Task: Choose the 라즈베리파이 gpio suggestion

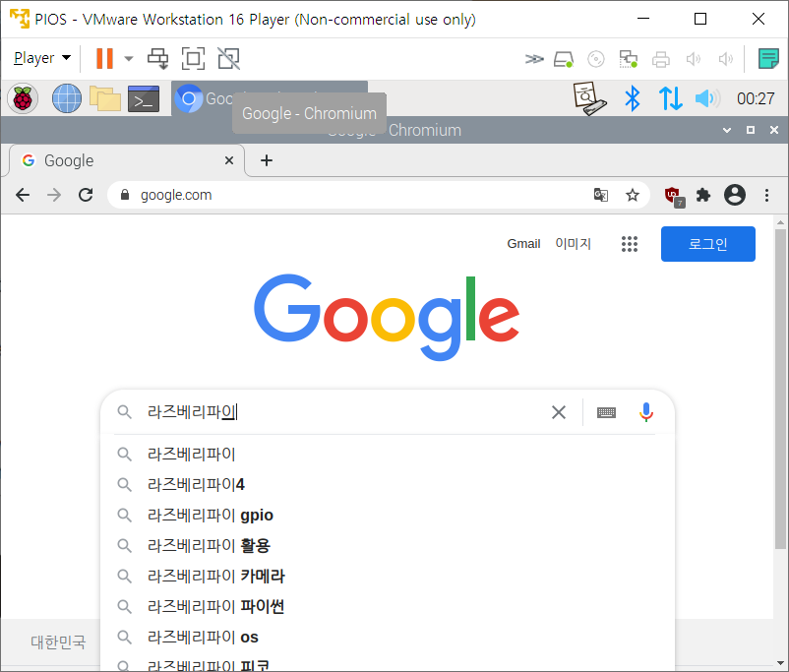Action: tap(211, 515)
